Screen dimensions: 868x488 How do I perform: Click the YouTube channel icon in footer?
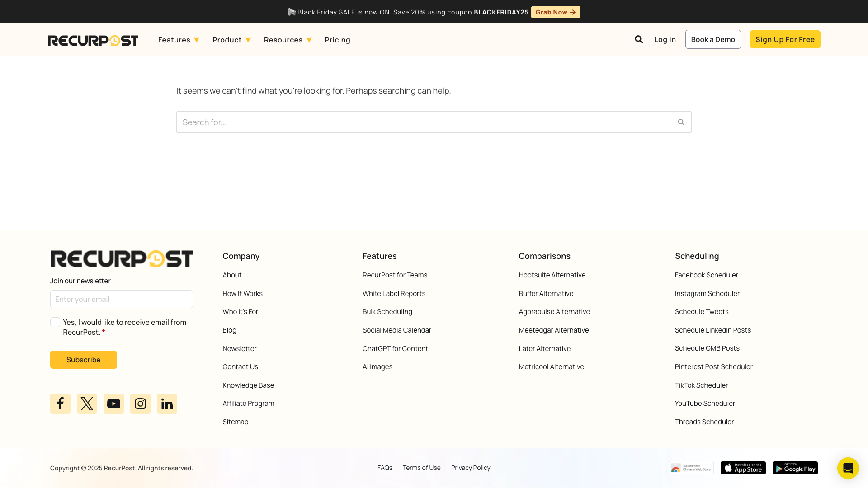tap(113, 404)
